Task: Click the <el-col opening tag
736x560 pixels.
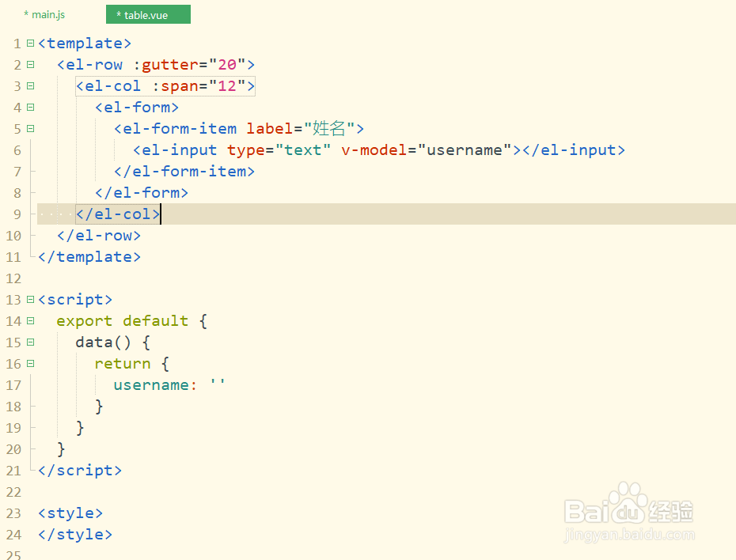Action: pyautogui.click(x=108, y=86)
